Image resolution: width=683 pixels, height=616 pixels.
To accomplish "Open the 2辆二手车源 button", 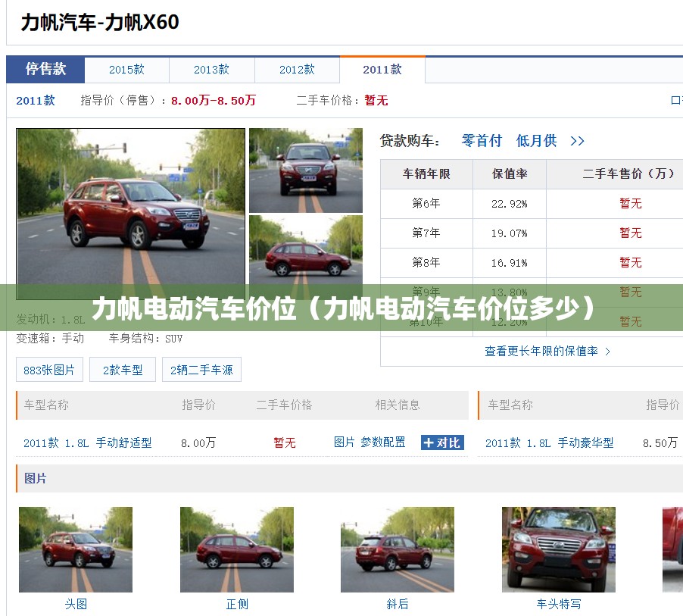I will click(201, 370).
